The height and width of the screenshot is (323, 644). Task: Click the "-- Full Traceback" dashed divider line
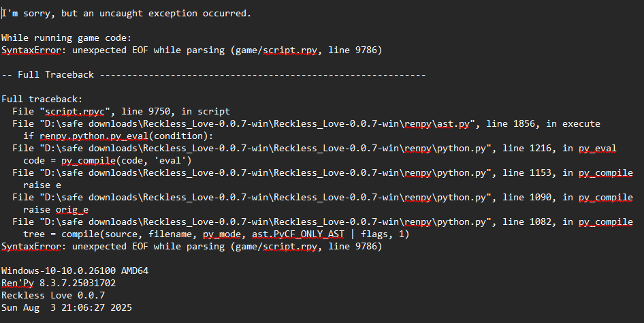coord(213,75)
